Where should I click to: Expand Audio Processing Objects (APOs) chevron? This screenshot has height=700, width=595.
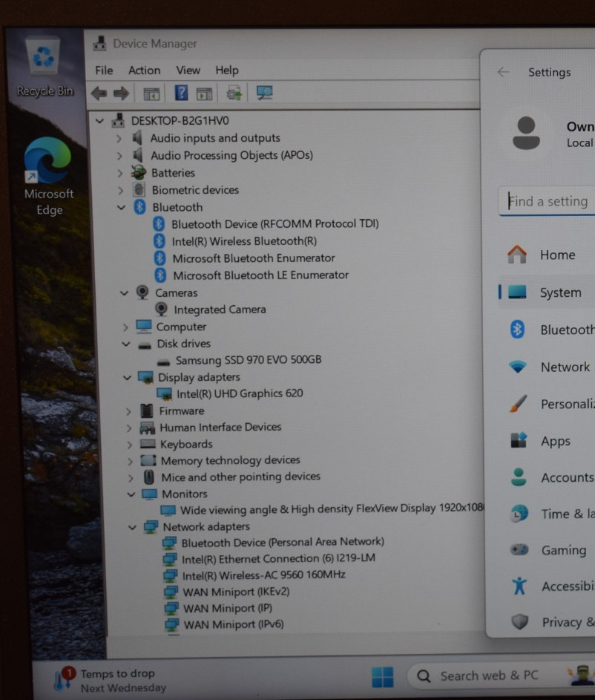point(119,156)
